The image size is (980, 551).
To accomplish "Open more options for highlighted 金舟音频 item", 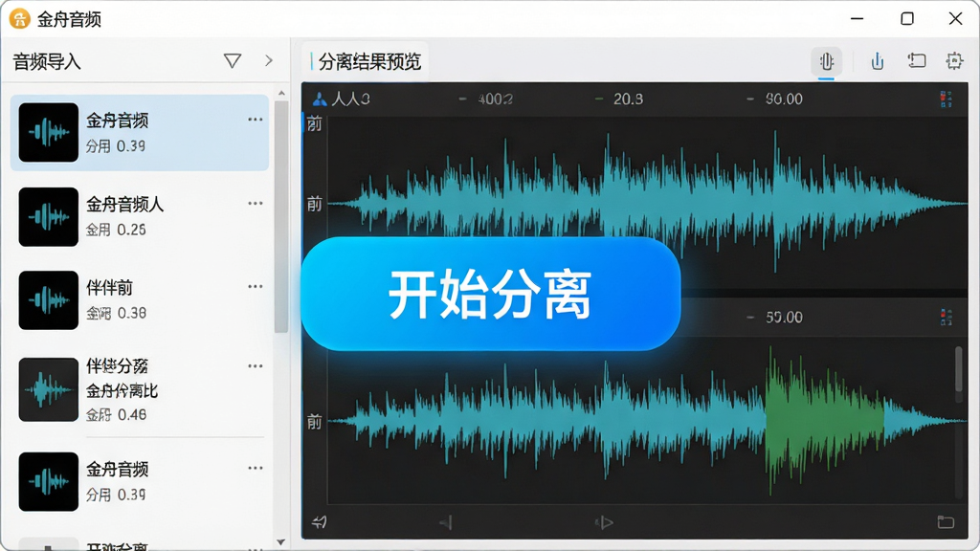I will [255, 120].
